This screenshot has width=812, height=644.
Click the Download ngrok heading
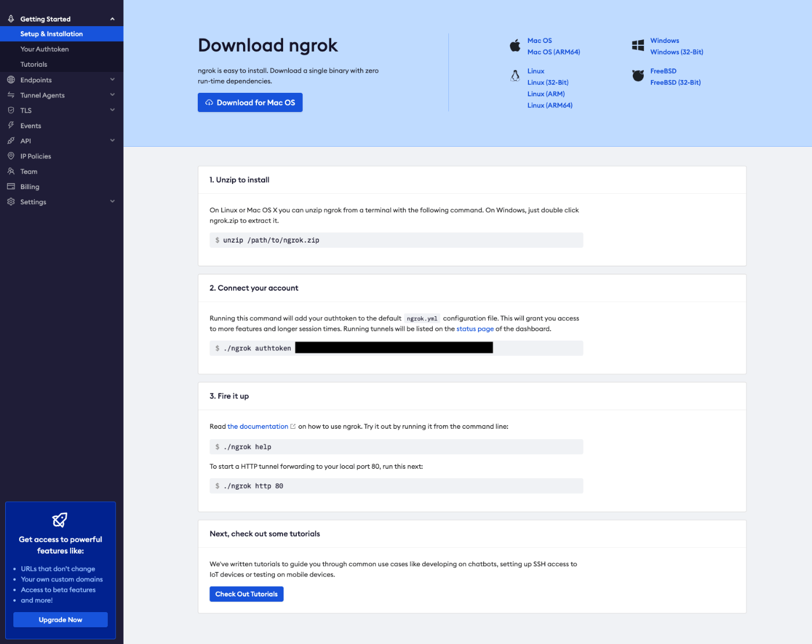(x=268, y=45)
